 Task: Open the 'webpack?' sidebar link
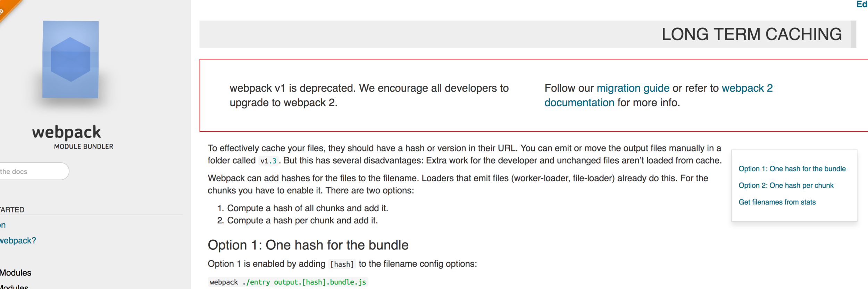[x=18, y=240]
